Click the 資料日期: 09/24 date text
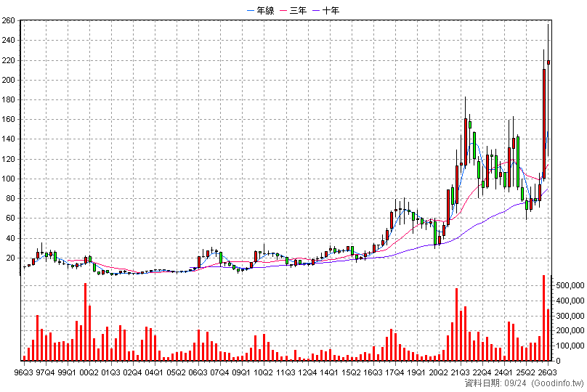Screen dimensions: 587x392 [495, 383]
